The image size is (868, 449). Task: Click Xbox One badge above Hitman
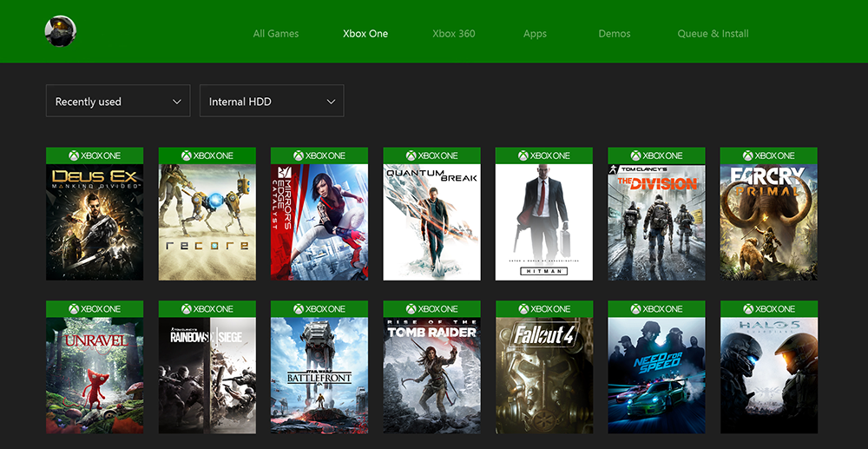pyautogui.click(x=544, y=155)
